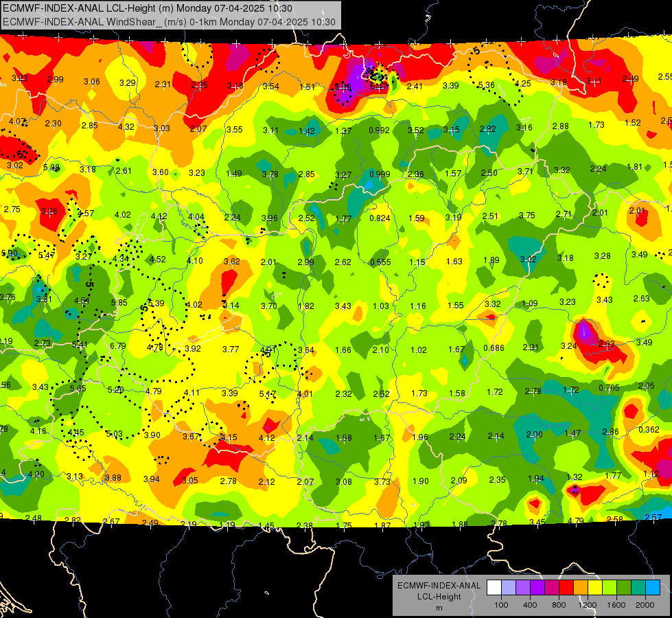
Task: Click the legend scale value 800
Action: pos(559,605)
